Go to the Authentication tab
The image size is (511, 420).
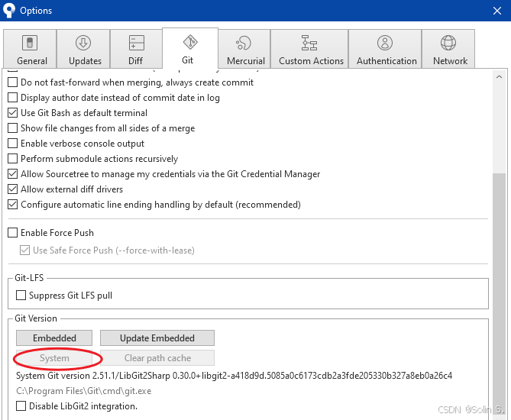pos(385,49)
